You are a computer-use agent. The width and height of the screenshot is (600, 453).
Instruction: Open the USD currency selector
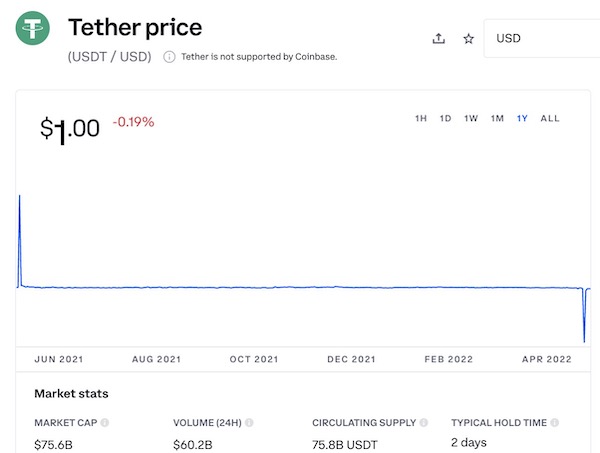tap(540, 39)
